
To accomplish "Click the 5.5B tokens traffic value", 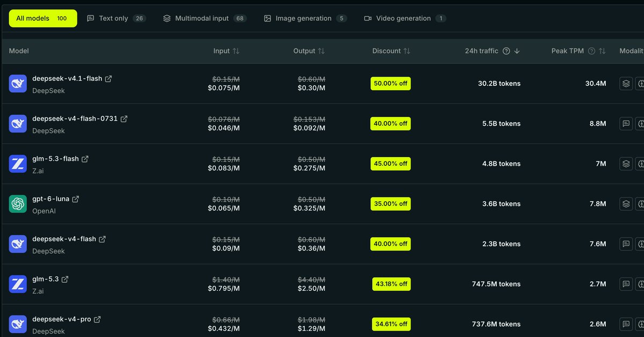I will (x=502, y=123).
